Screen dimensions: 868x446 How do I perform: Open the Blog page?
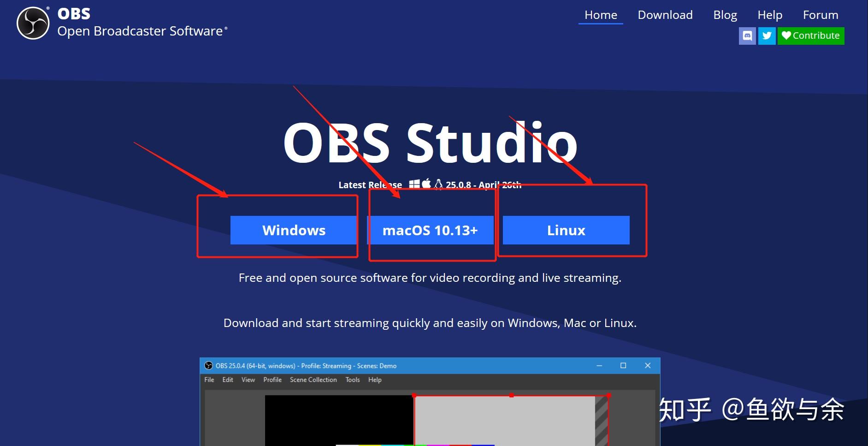point(725,15)
